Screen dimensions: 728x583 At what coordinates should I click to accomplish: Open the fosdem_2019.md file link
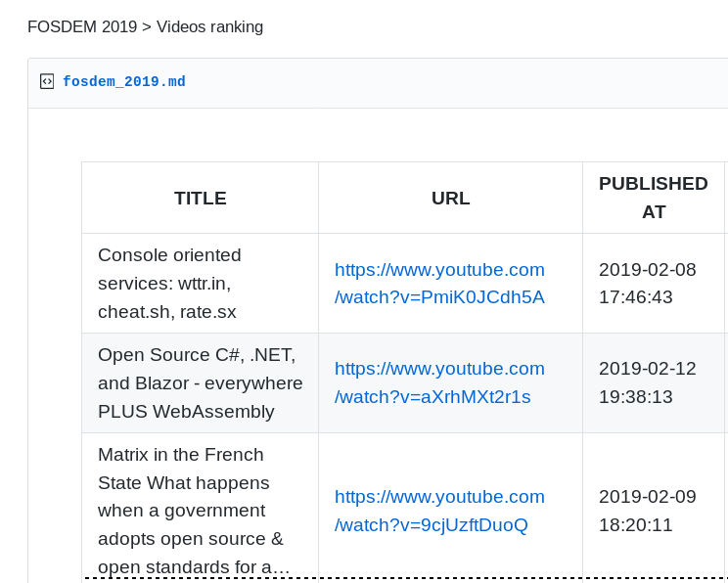[x=124, y=82]
